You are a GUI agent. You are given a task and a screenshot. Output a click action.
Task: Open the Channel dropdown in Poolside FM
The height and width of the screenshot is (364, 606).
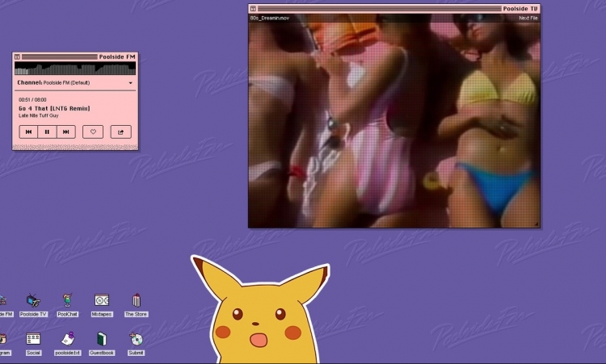(75, 82)
